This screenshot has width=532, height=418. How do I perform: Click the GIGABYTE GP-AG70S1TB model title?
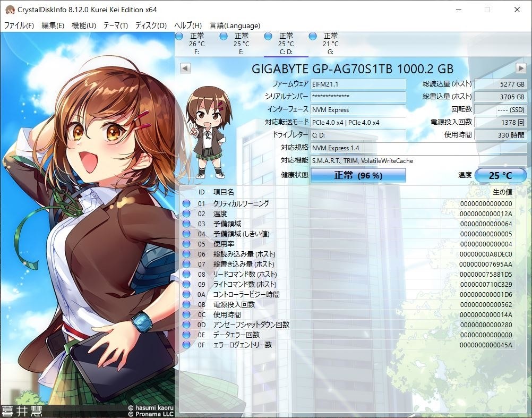(353, 69)
